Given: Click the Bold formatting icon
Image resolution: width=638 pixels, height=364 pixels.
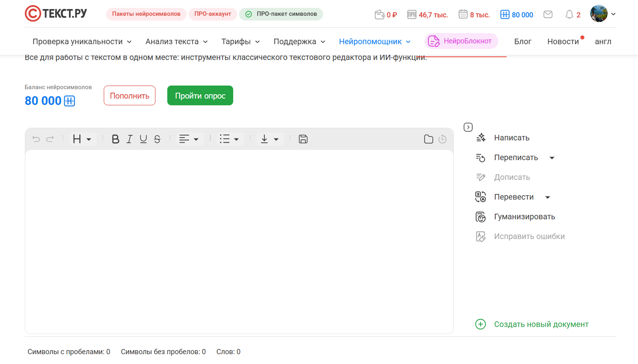Looking at the screenshot, I should [x=115, y=139].
